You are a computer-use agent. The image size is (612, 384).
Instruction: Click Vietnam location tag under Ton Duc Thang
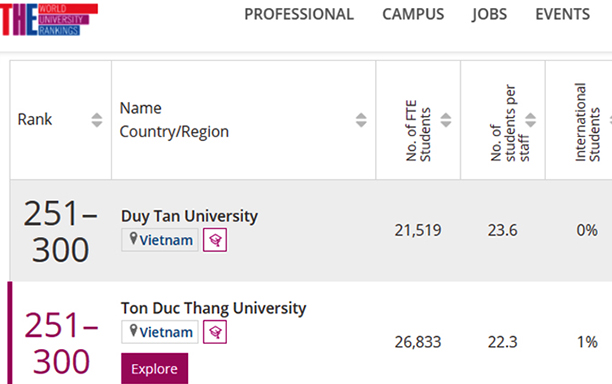tap(160, 332)
